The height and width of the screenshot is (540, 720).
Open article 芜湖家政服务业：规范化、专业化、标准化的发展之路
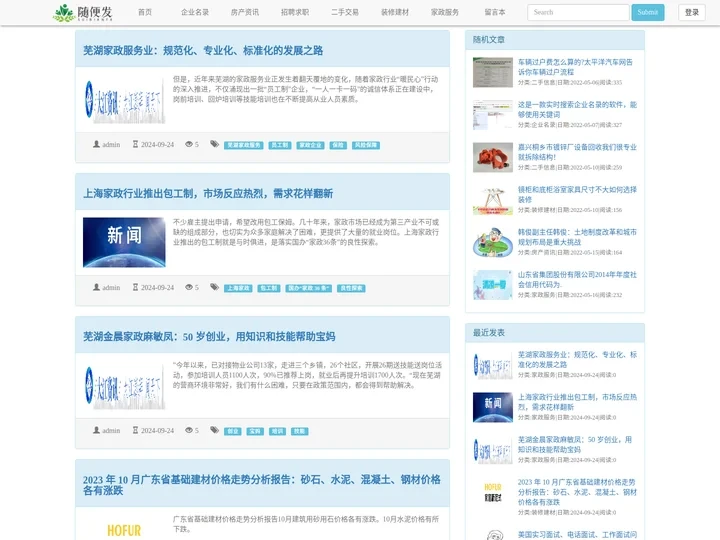[203, 51]
